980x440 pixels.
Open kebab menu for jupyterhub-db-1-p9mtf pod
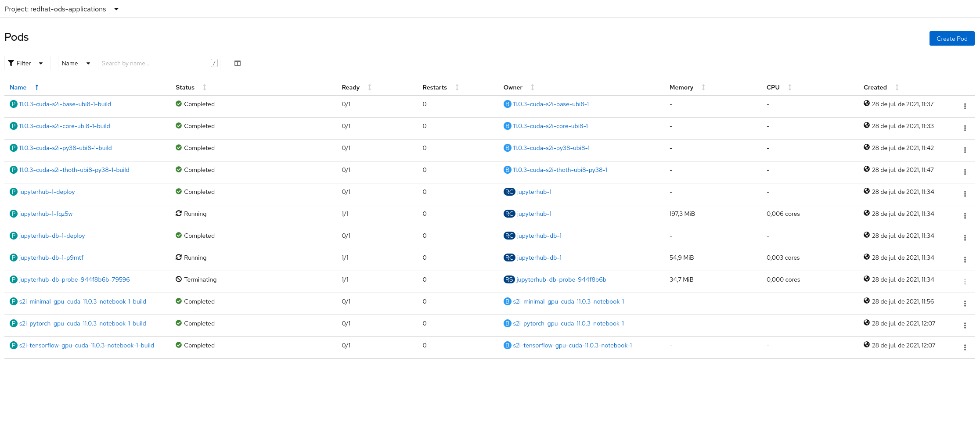pos(965,260)
